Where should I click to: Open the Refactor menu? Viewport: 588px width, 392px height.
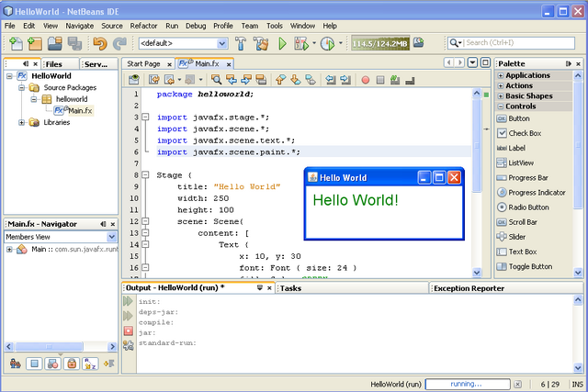tap(143, 26)
